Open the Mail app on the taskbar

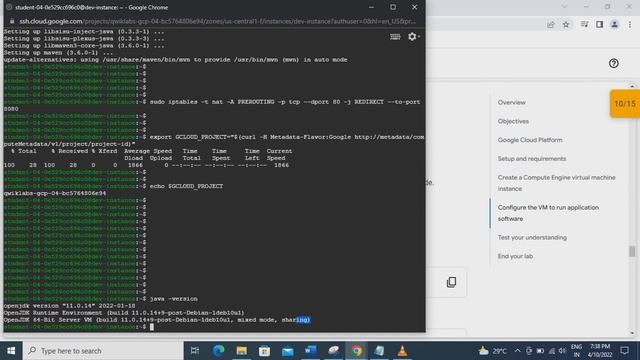[x=287, y=351]
